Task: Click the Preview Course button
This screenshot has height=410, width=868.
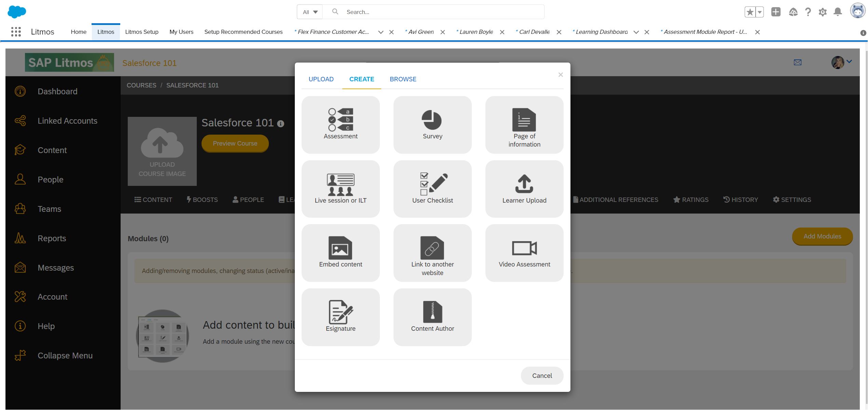Action: coord(235,143)
